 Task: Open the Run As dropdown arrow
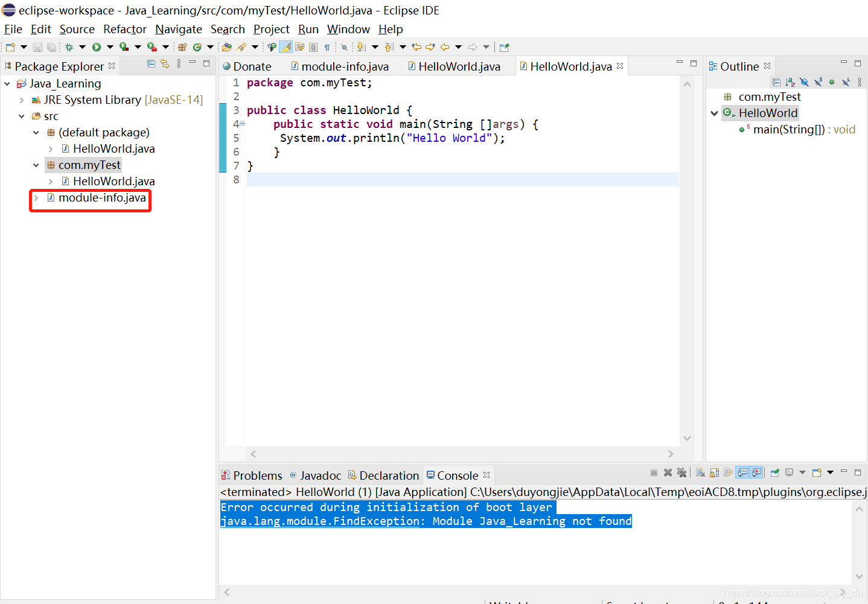point(110,47)
